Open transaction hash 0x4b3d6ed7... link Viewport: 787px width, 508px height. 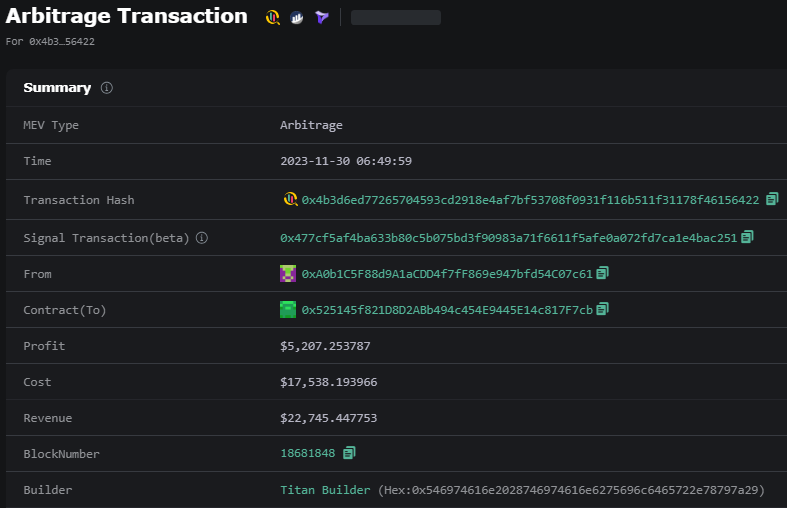point(530,200)
